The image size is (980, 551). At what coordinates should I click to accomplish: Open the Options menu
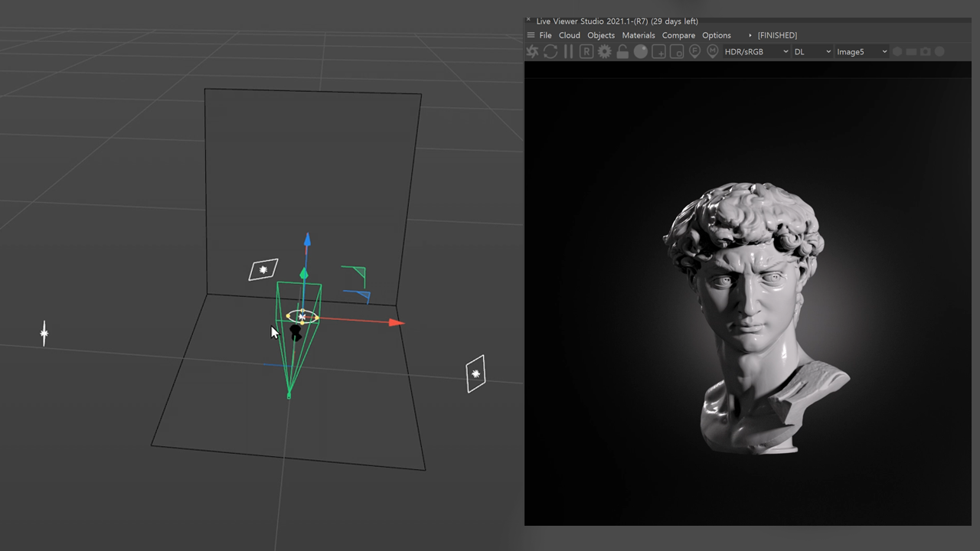click(x=717, y=35)
